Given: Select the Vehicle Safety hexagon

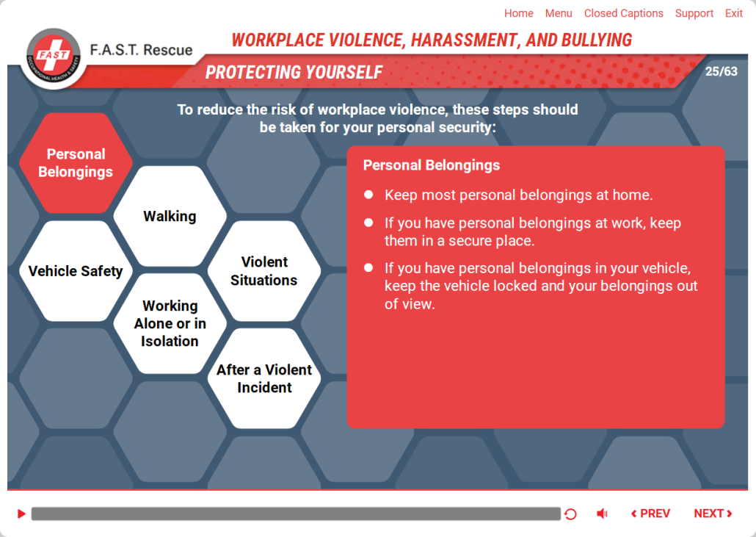Looking at the screenshot, I should [x=76, y=271].
